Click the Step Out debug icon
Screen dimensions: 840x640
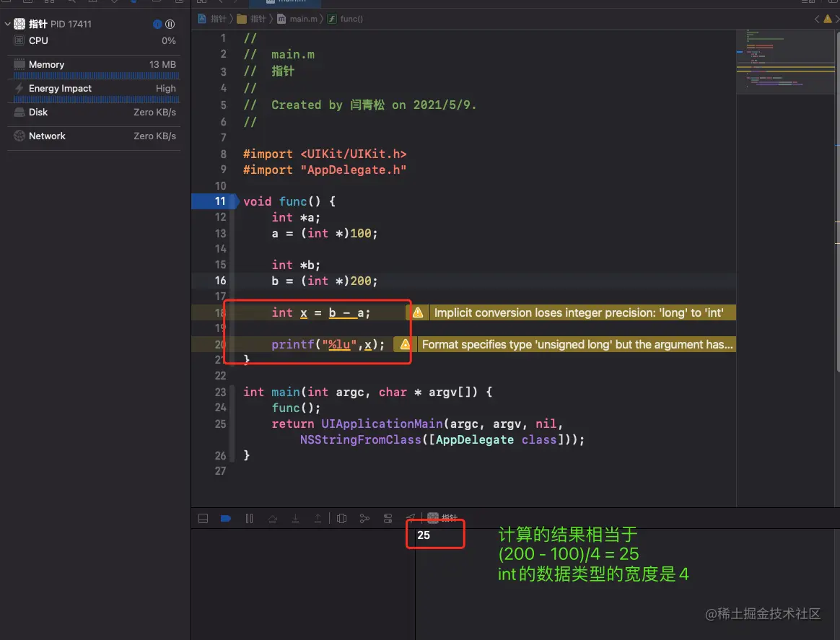(x=318, y=519)
